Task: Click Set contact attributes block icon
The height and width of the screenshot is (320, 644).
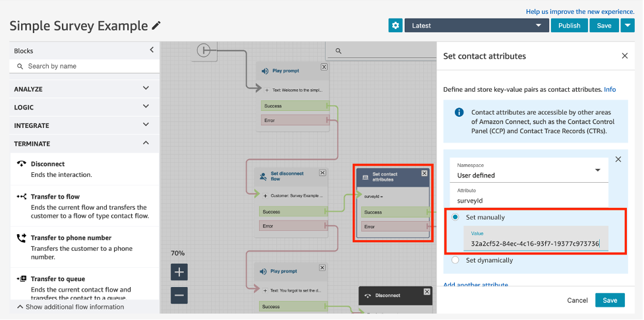Action: point(365,177)
